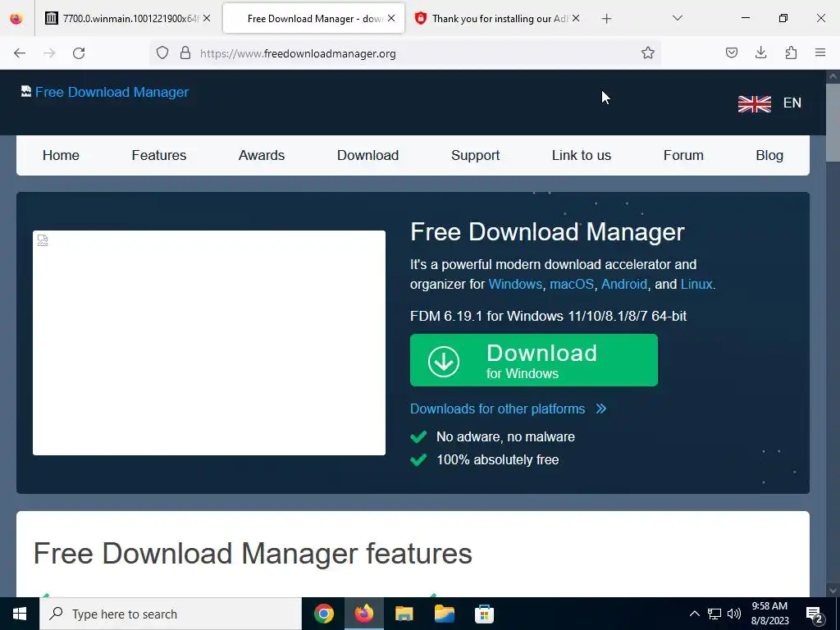Save to Pocket icon in toolbar
Image resolution: width=840 pixels, height=630 pixels.
[731, 53]
